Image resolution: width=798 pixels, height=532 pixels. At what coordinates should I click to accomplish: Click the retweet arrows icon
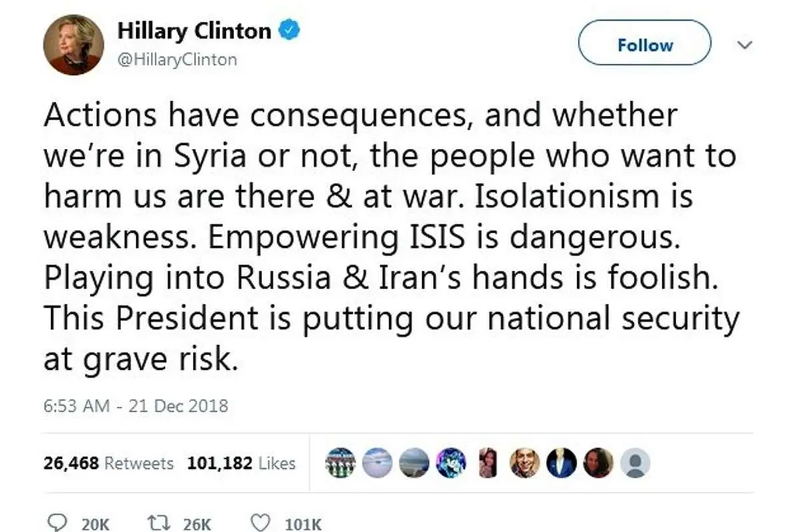pos(161,523)
